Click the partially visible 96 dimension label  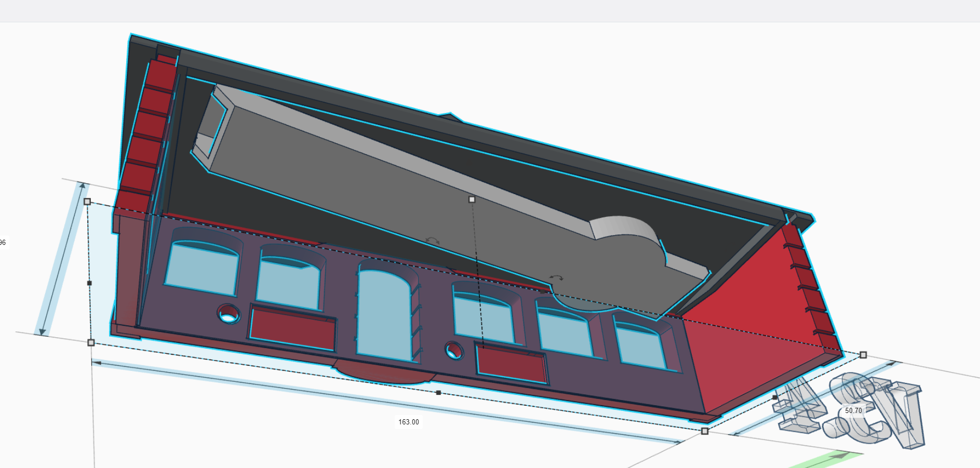[x=3, y=242]
